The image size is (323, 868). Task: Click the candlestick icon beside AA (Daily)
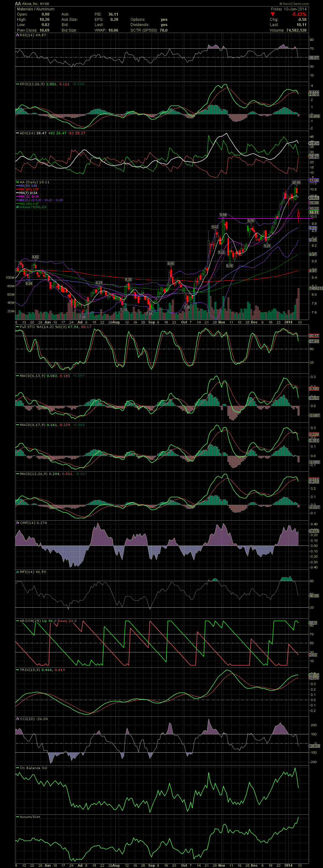click(18, 182)
